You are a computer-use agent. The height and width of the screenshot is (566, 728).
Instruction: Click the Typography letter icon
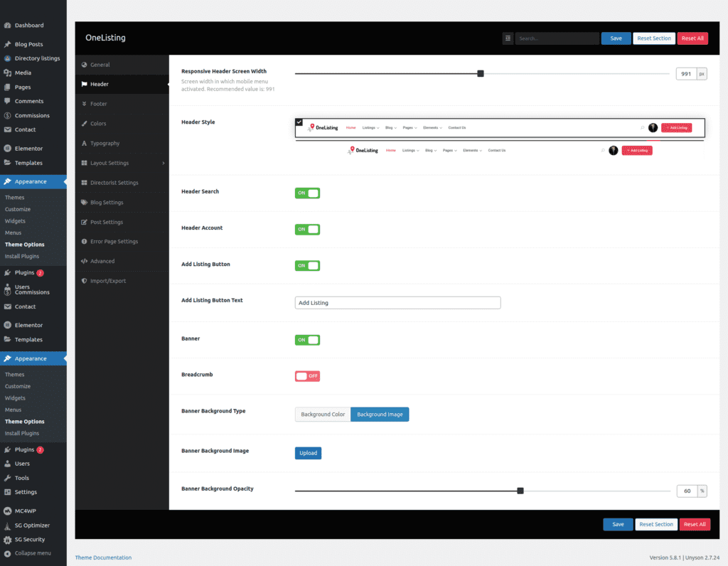[85, 144]
